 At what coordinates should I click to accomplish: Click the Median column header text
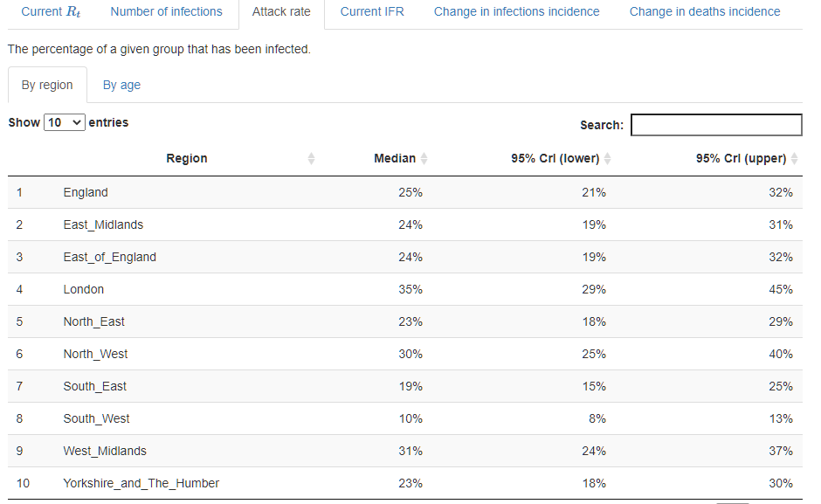[395, 159]
